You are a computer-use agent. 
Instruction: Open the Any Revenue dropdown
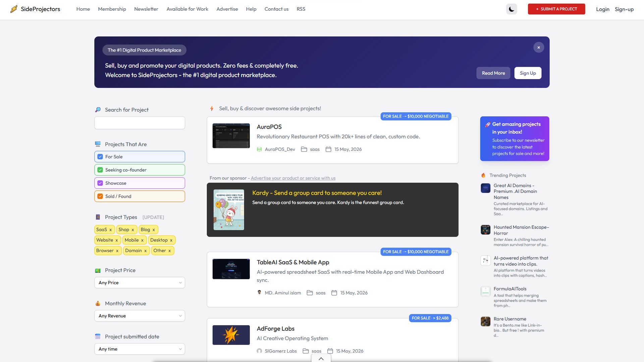(x=140, y=316)
